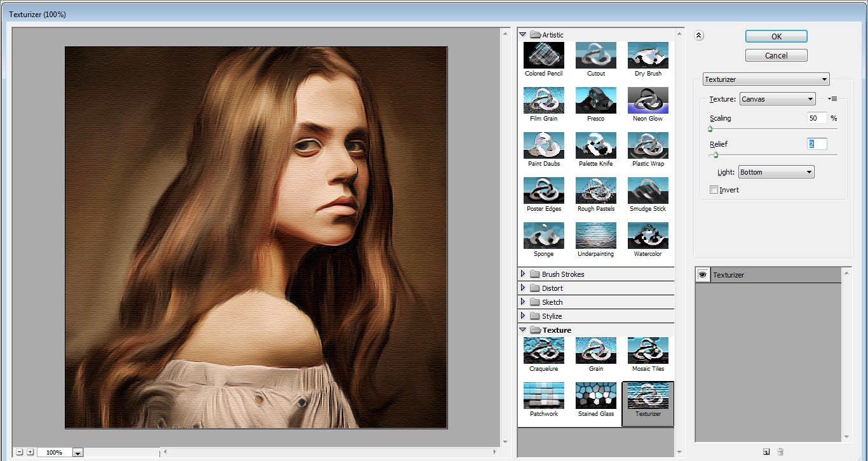Click the OK button
This screenshot has width=868, height=461.
pyautogui.click(x=776, y=36)
